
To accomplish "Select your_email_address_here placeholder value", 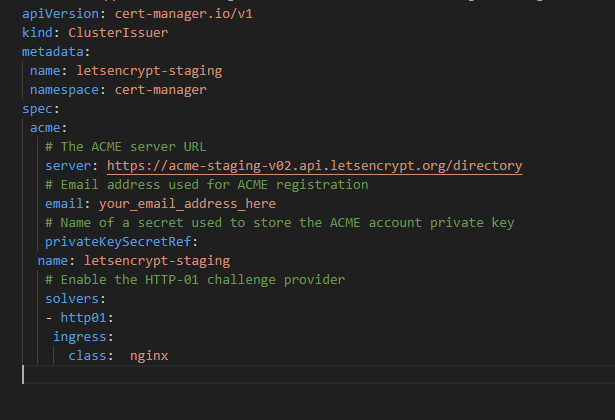I will point(187,204).
